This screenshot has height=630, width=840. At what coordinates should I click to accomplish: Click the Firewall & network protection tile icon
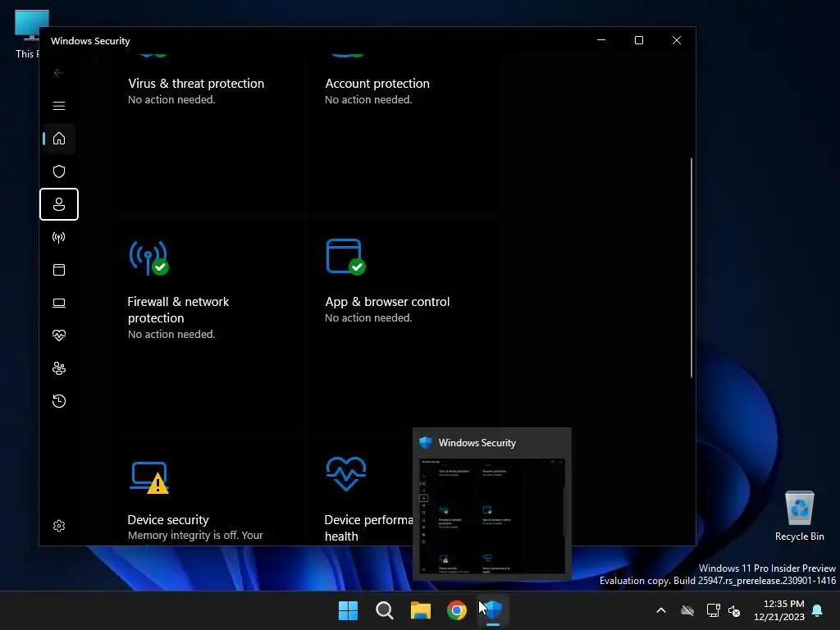pos(148,258)
